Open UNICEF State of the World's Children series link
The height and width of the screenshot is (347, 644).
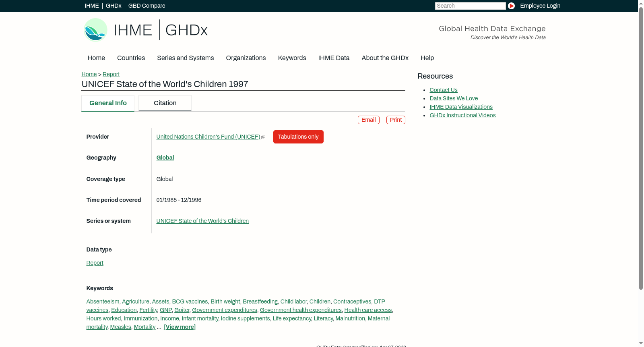(x=202, y=221)
